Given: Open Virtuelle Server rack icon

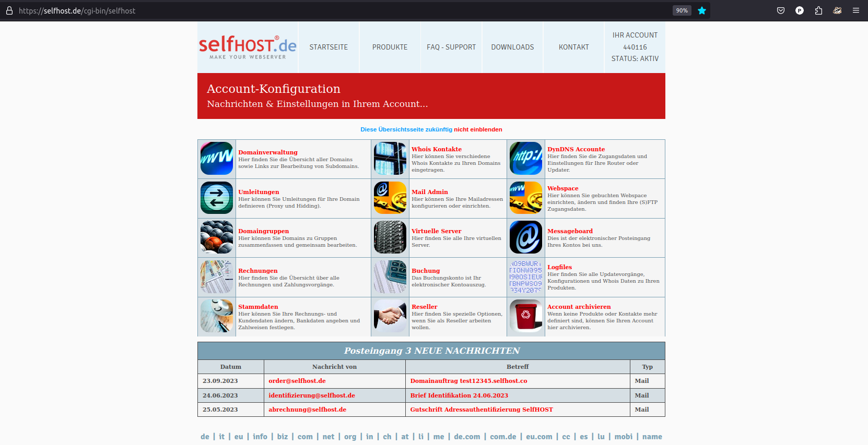Looking at the screenshot, I should pyautogui.click(x=390, y=237).
